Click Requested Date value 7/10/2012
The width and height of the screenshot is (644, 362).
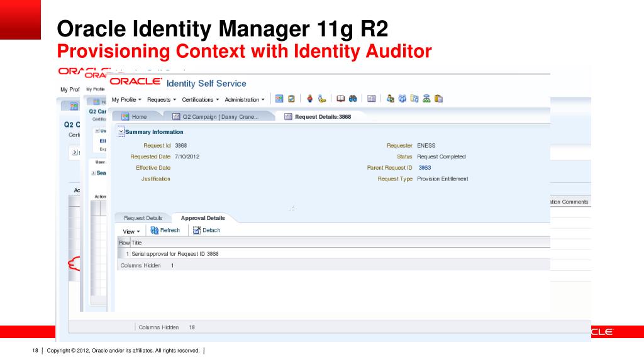pos(187,156)
